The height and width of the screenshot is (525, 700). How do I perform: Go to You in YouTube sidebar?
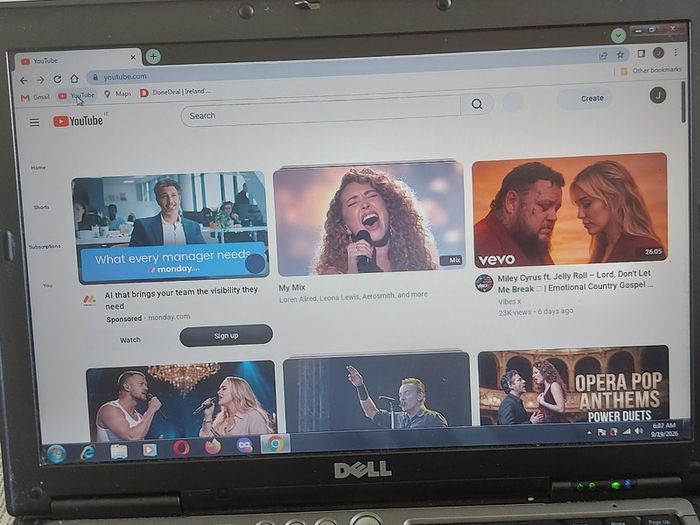click(48, 285)
